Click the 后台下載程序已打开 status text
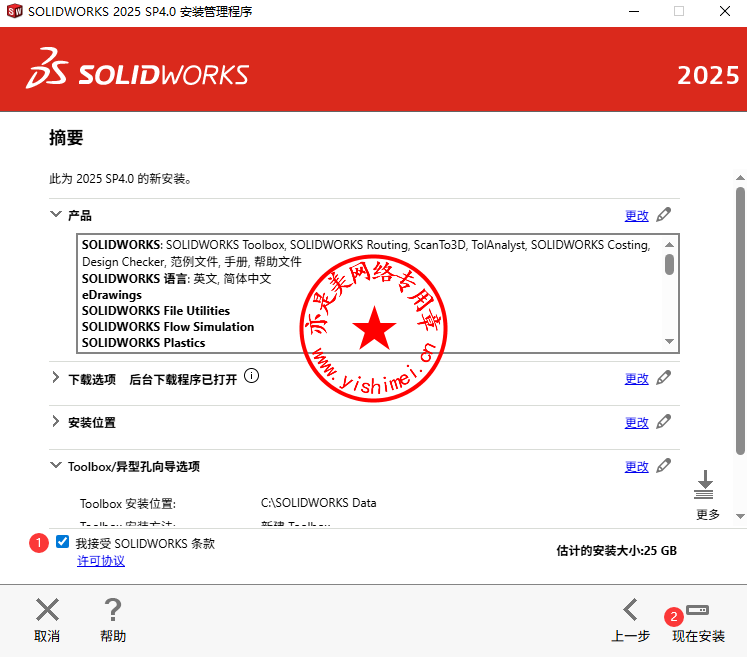 click(x=183, y=379)
